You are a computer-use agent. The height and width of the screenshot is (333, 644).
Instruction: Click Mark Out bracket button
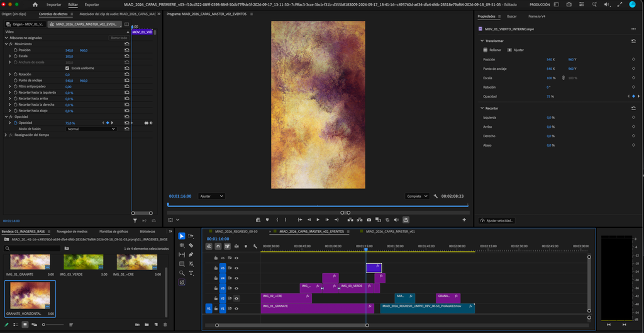pyautogui.click(x=286, y=220)
